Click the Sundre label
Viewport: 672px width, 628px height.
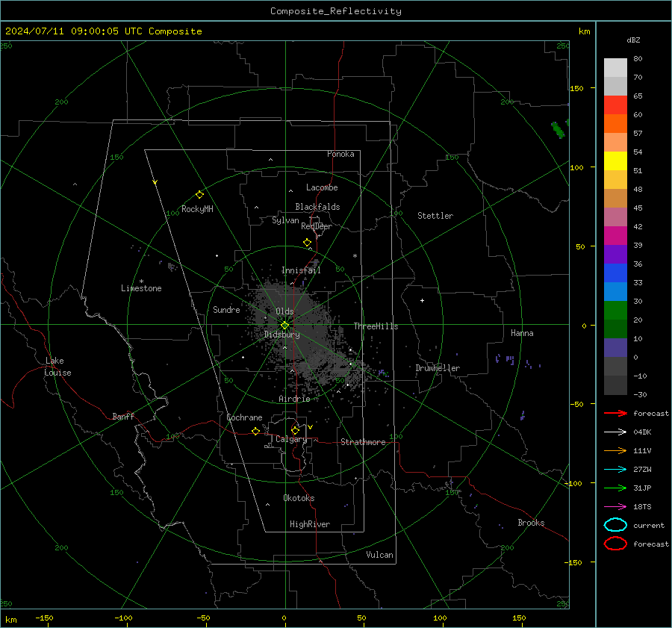point(226,309)
